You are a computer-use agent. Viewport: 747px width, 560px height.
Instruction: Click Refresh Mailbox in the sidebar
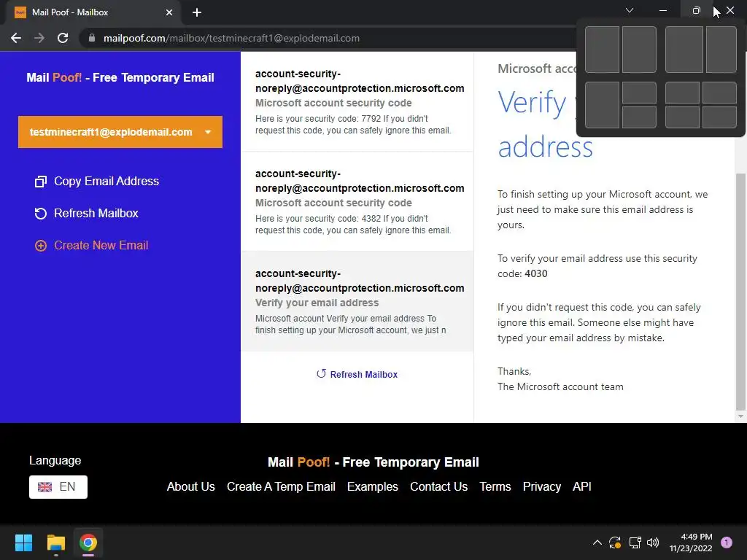(87, 214)
